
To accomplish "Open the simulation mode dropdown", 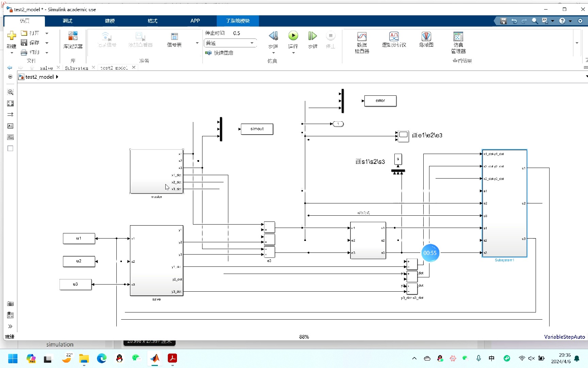I will point(230,43).
